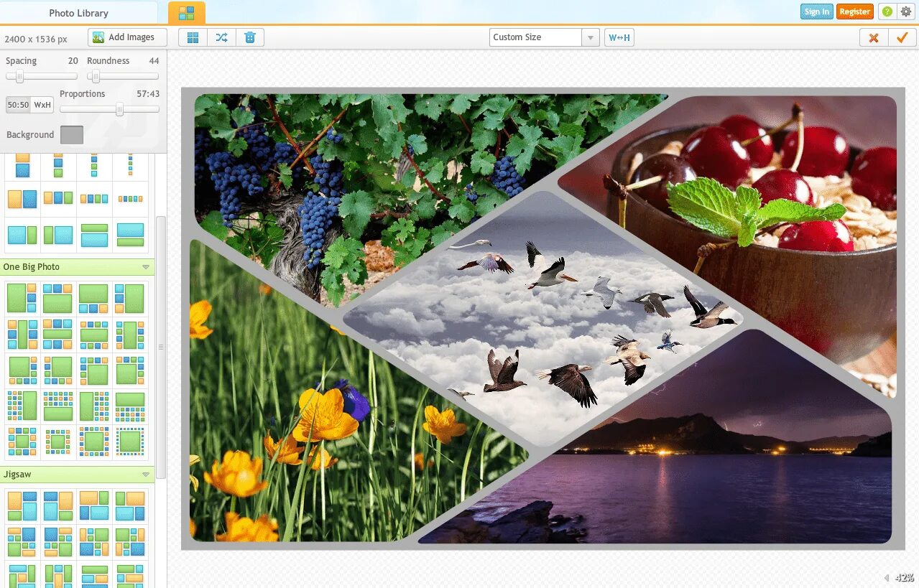Click the Jigsaw section header

[x=77, y=475]
